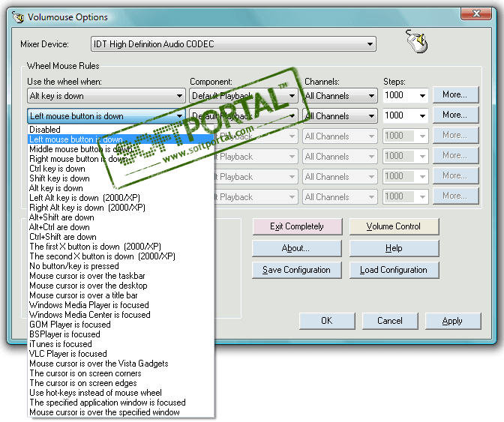Screen dimensions: 504x422
Task: Choose 'GOM Player is focused' option
Action: point(121,325)
